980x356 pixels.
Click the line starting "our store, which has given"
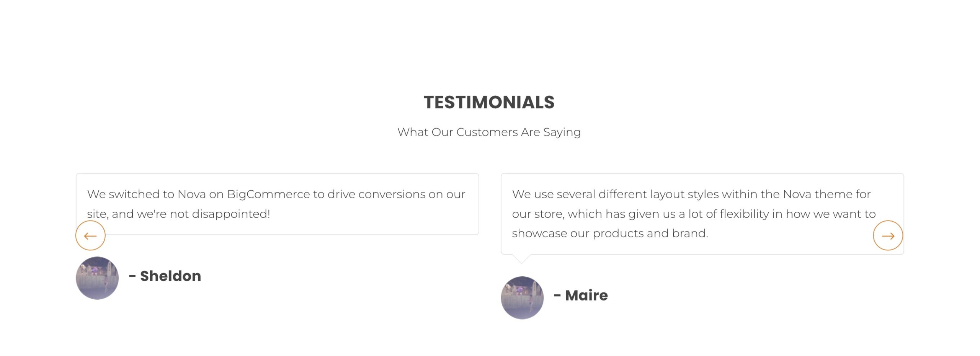point(694,214)
